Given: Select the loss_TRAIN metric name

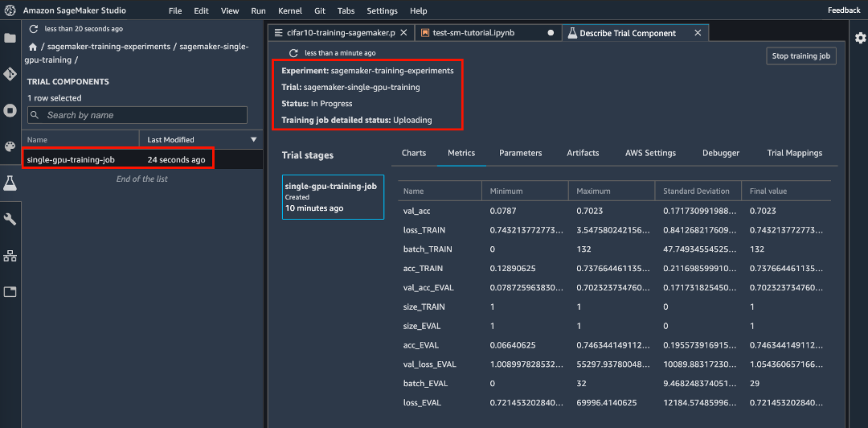Looking at the screenshot, I should coord(424,229).
